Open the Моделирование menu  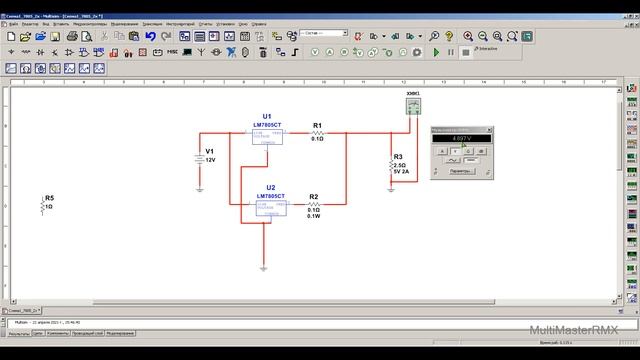click(124, 24)
